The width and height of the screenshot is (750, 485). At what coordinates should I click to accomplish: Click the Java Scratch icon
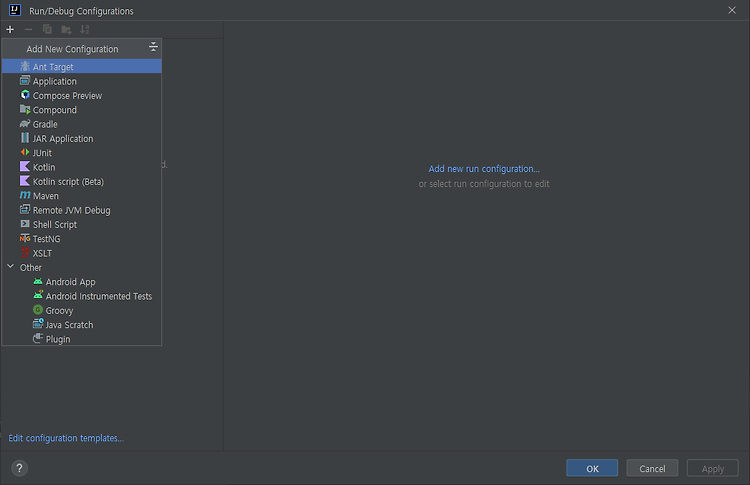pos(38,324)
